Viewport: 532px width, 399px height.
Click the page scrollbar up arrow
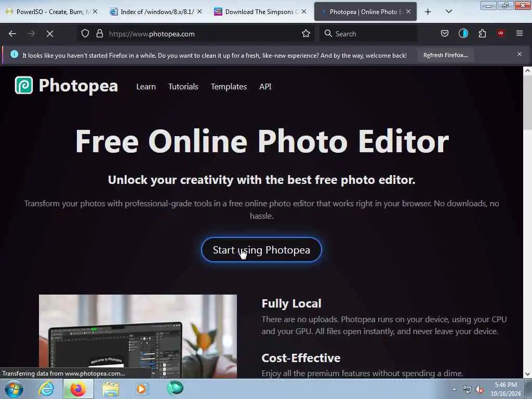point(527,71)
